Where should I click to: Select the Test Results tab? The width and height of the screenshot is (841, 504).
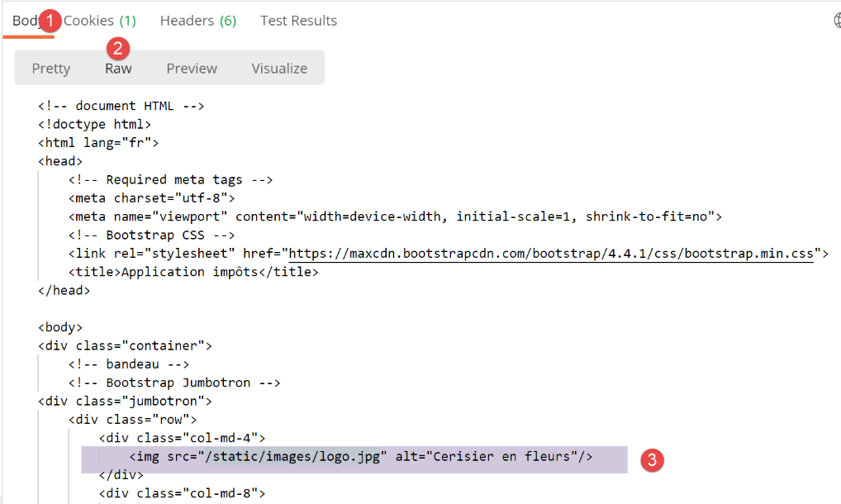tap(298, 21)
